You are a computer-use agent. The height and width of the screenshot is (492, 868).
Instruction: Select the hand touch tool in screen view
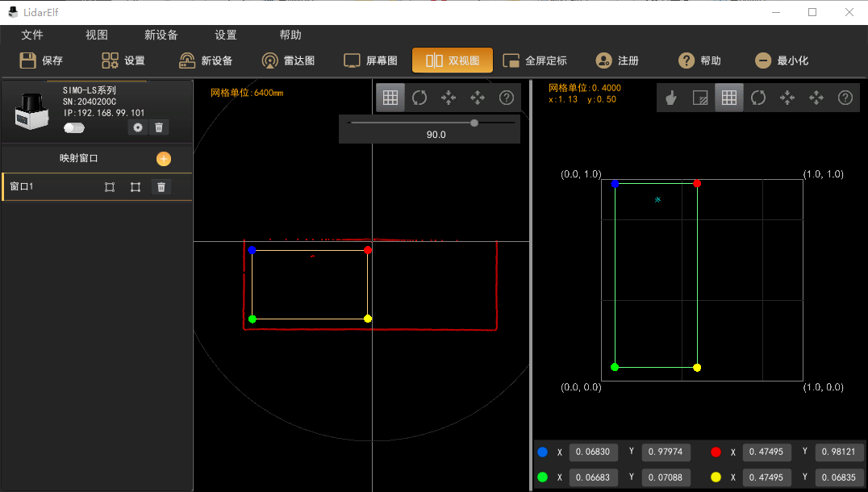point(670,98)
